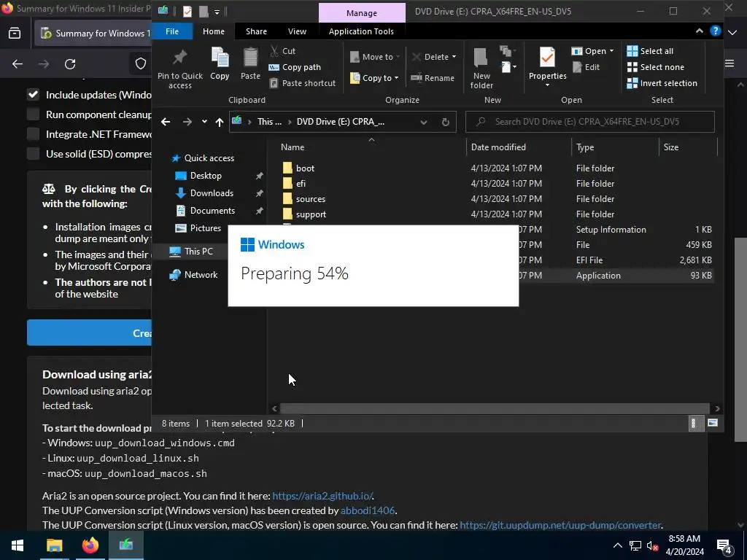Open recent locations dropdown arrow
Image resolution: width=747 pixels, height=560 pixels.
pyautogui.click(x=204, y=122)
